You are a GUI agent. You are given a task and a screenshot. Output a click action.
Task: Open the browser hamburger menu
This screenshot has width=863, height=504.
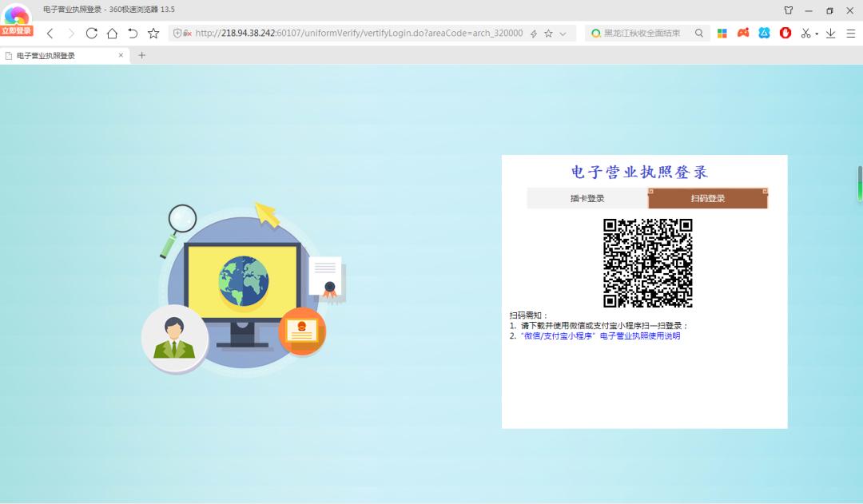point(851,34)
